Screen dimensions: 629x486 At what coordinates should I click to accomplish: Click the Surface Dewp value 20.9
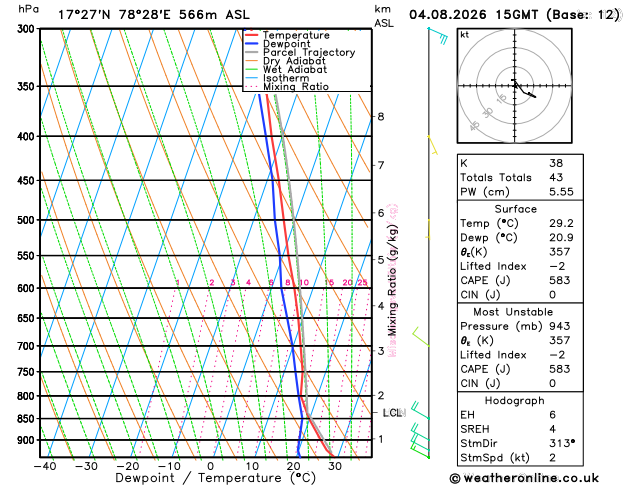(x=561, y=237)
